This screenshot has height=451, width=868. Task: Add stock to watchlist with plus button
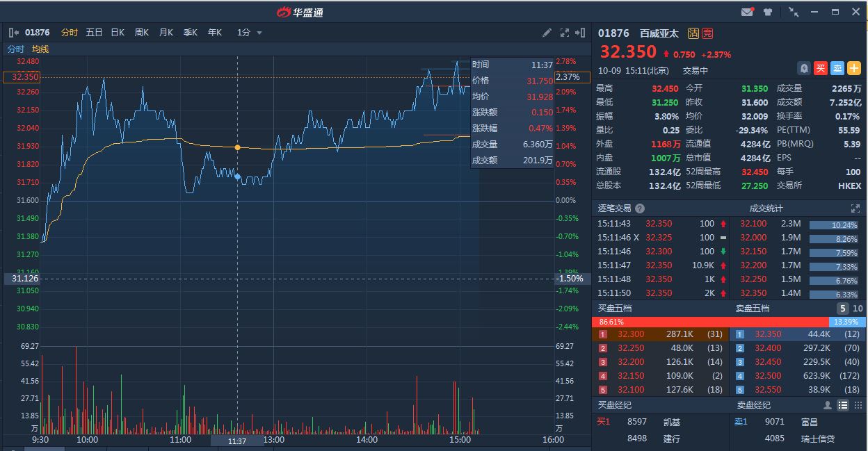click(854, 68)
